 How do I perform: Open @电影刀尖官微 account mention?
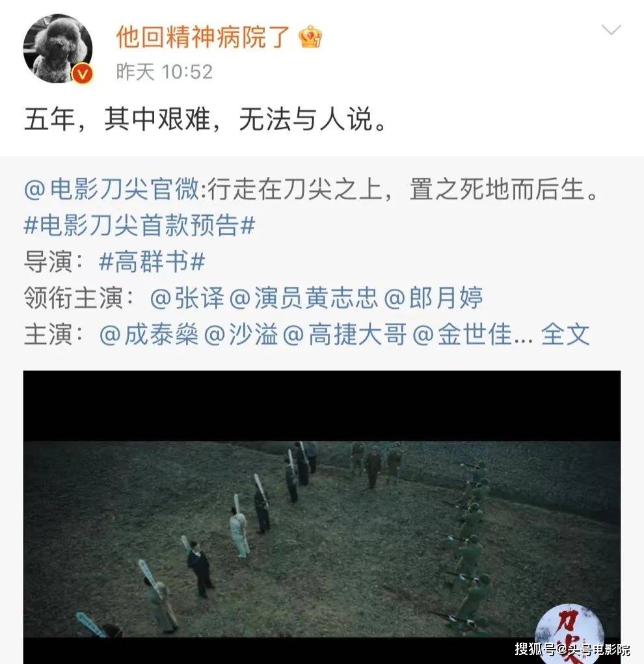pos(111,189)
